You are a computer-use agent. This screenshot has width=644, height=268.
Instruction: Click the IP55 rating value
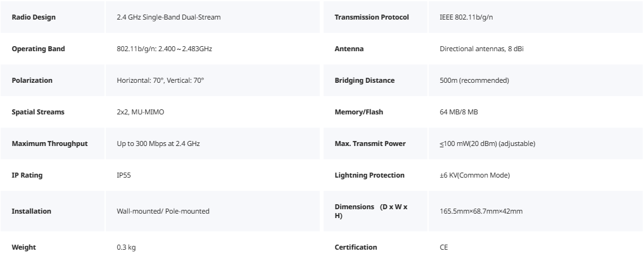point(123,175)
